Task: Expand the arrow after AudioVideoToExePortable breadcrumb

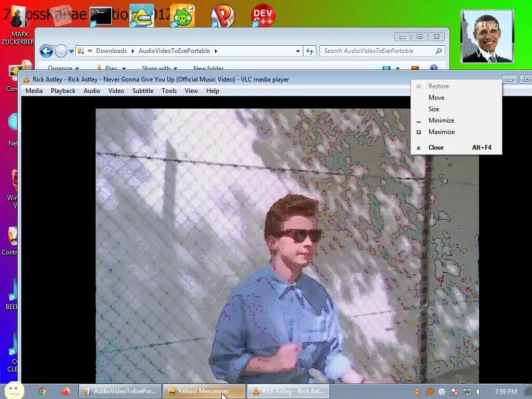Action: [216, 51]
